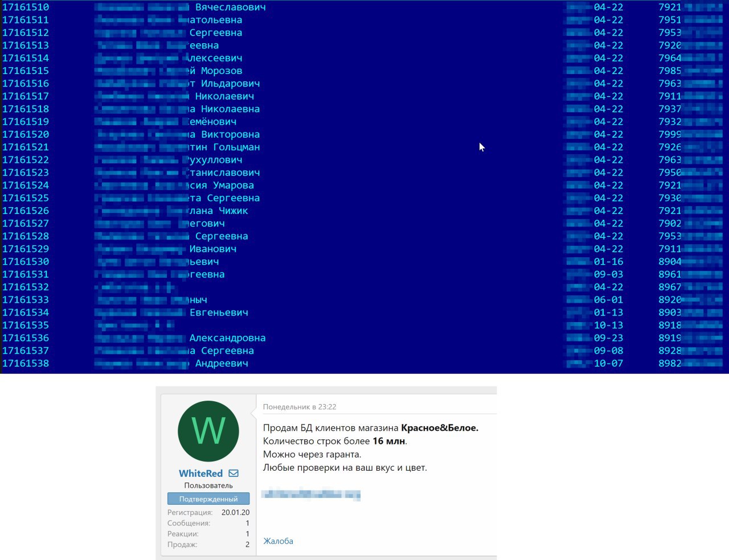This screenshot has width=729, height=560.
Task: Click the Продаж: label
Action: (x=182, y=545)
